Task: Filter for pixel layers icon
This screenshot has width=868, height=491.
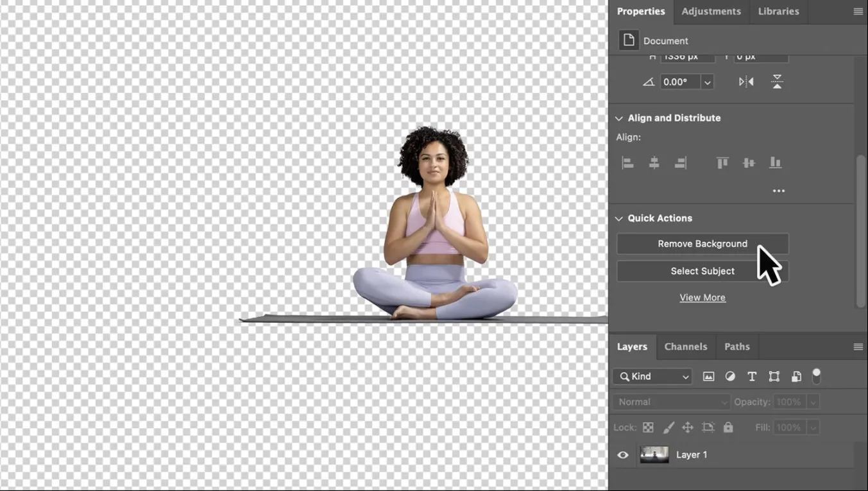Action: (708, 377)
